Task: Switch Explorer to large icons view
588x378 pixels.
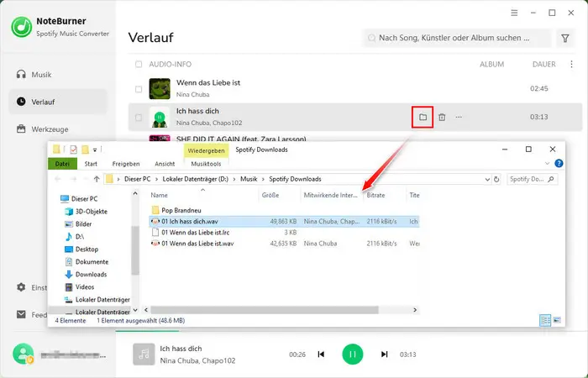Action: click(557, 320)
